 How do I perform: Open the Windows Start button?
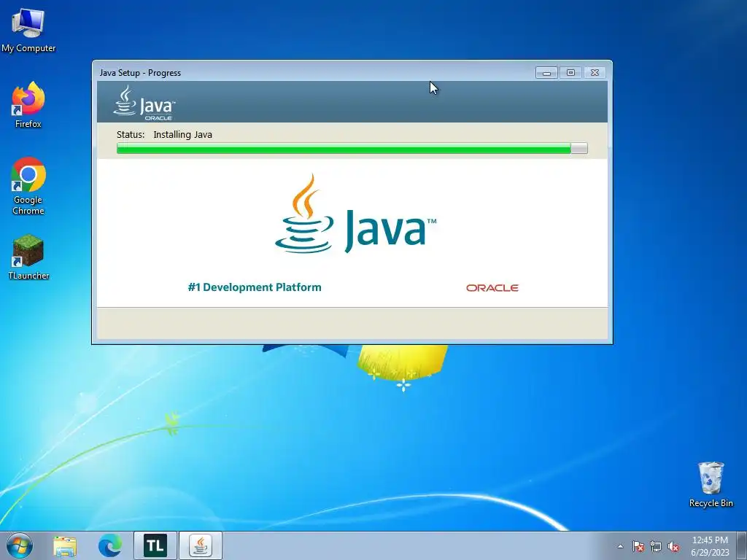[x=20, y=545]
